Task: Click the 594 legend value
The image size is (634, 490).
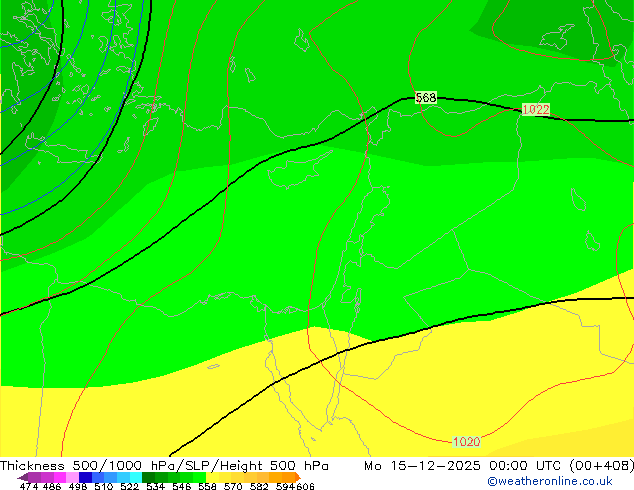Action: tap(285, 486)
